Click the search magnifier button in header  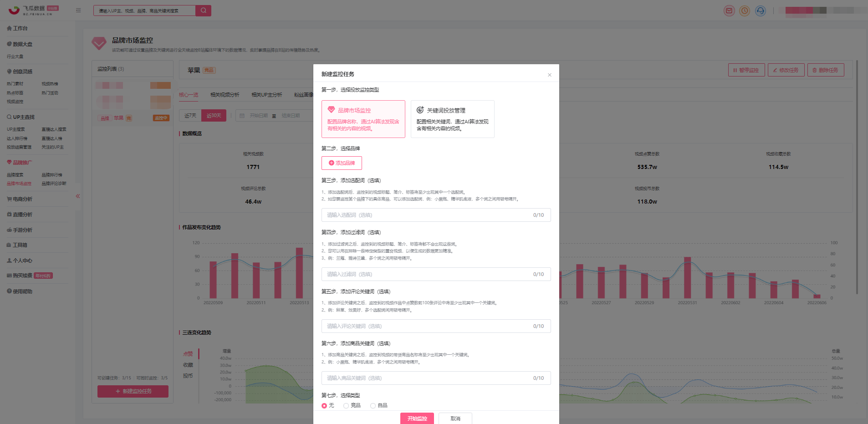tap(204, 10)
